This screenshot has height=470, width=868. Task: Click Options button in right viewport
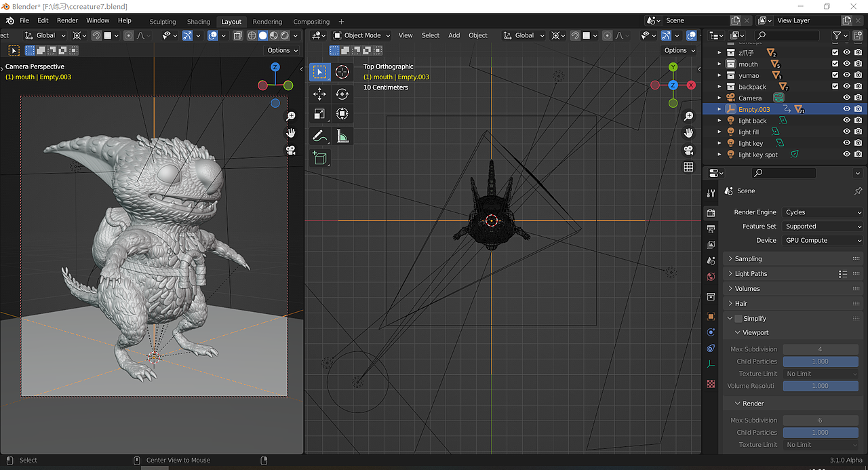point(679,50)
